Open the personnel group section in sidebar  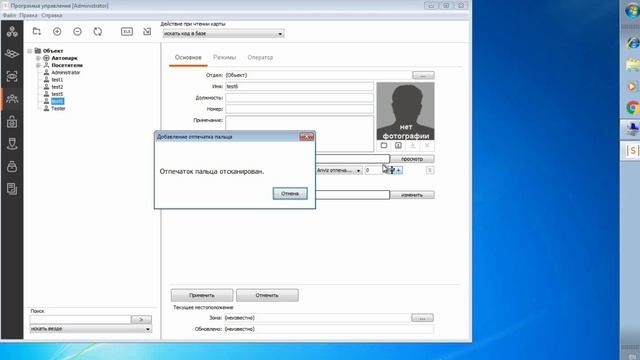tap(12, 99)
